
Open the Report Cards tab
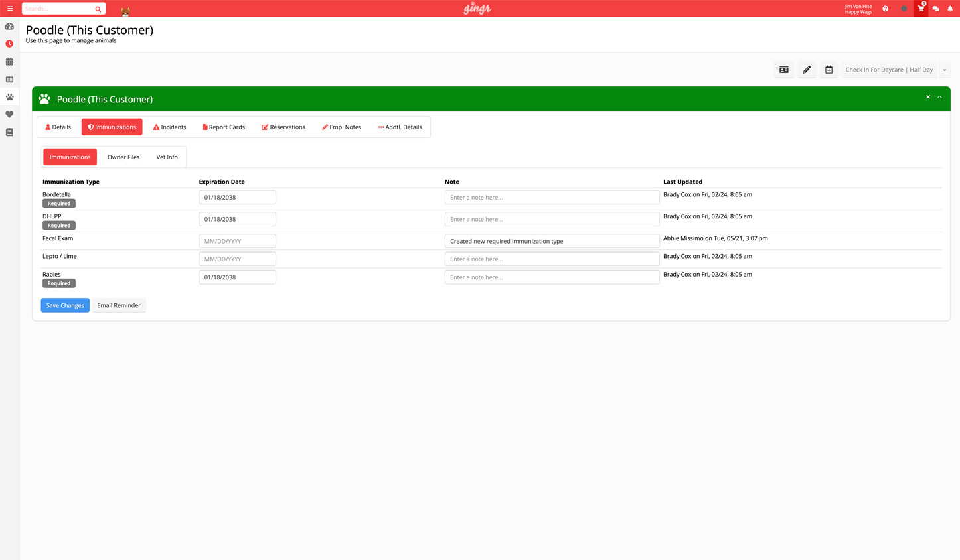[224, 127]
